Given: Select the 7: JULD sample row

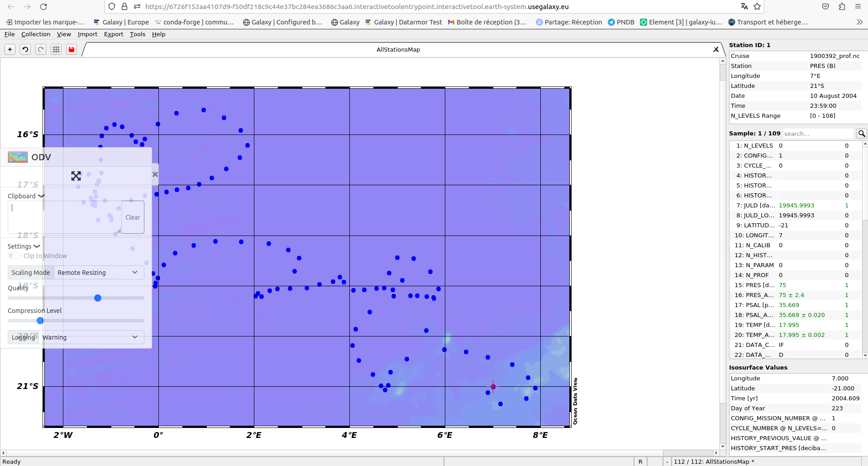Looking at the screenshot, I should pos(796,206).
